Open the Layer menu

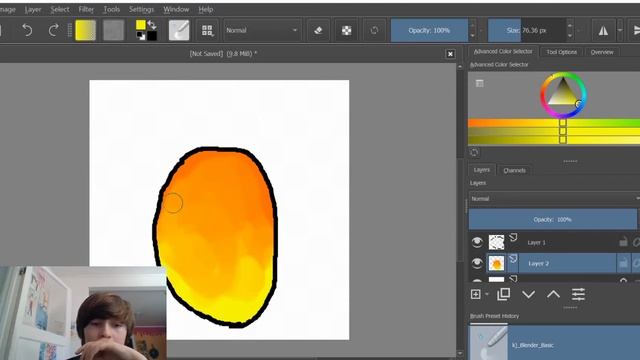(33, 9)
